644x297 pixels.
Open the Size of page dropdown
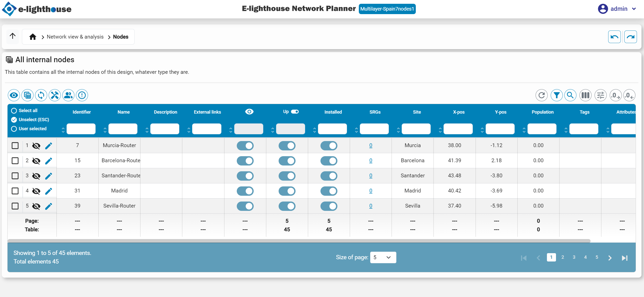[383, 257]
